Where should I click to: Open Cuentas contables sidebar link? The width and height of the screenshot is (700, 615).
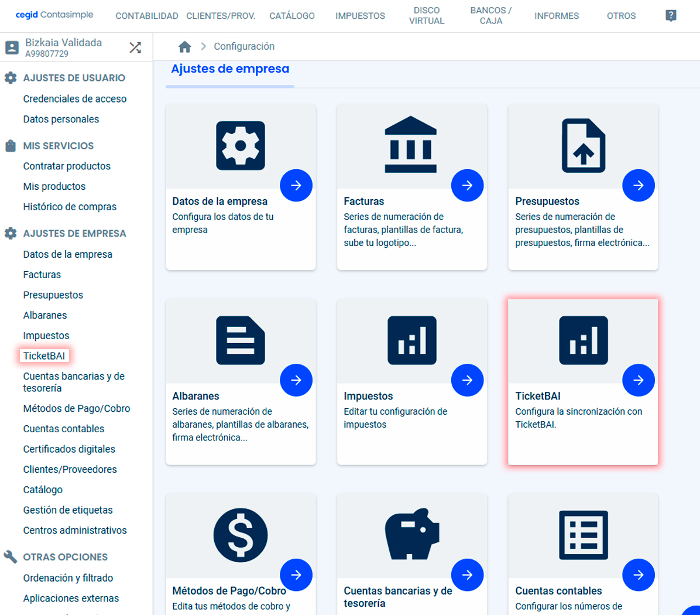pyautogui.click(x=64, y=429)
